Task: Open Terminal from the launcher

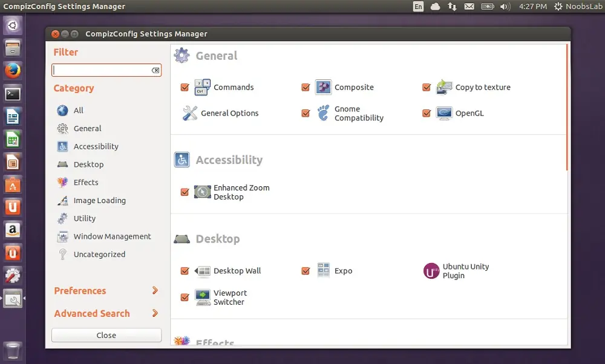Action: click(x=13, y=94)
